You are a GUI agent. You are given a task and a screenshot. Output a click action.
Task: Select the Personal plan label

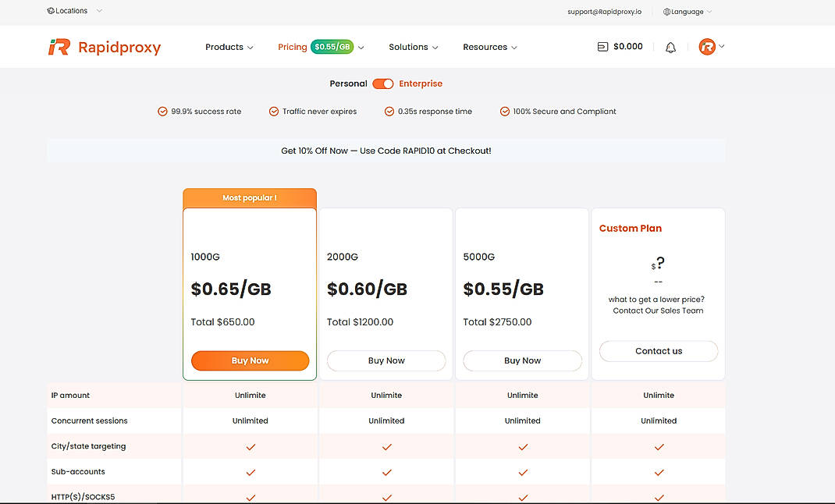tap(348, 83)
